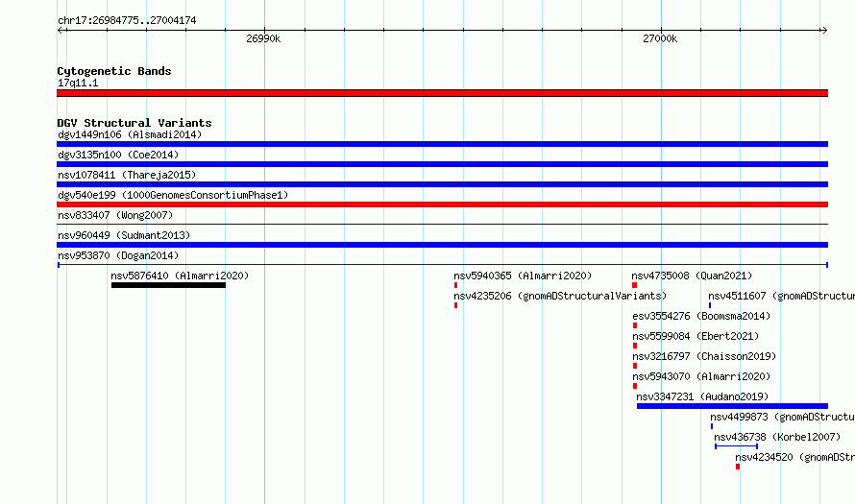Click the black bar under nsv5876410

168,285
